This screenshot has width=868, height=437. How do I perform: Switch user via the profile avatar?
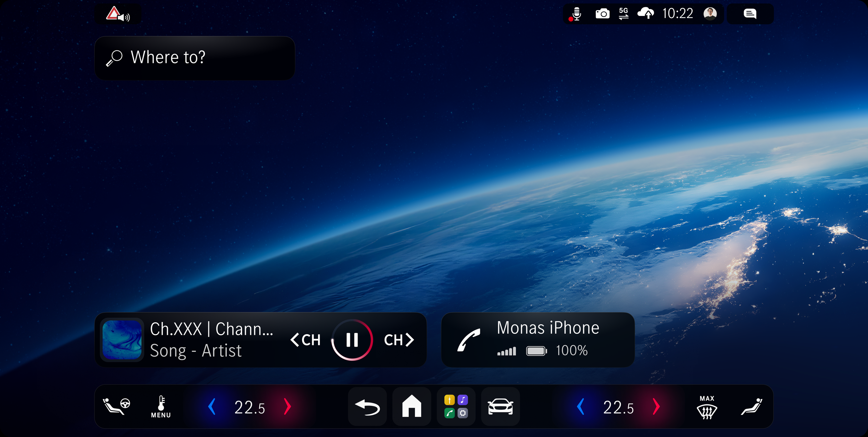coord(710,14)
